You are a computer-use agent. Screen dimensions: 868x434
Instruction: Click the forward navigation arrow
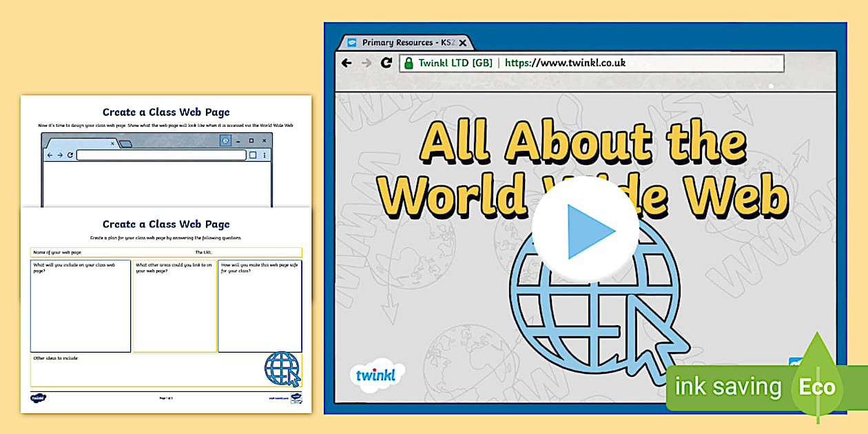365,63
